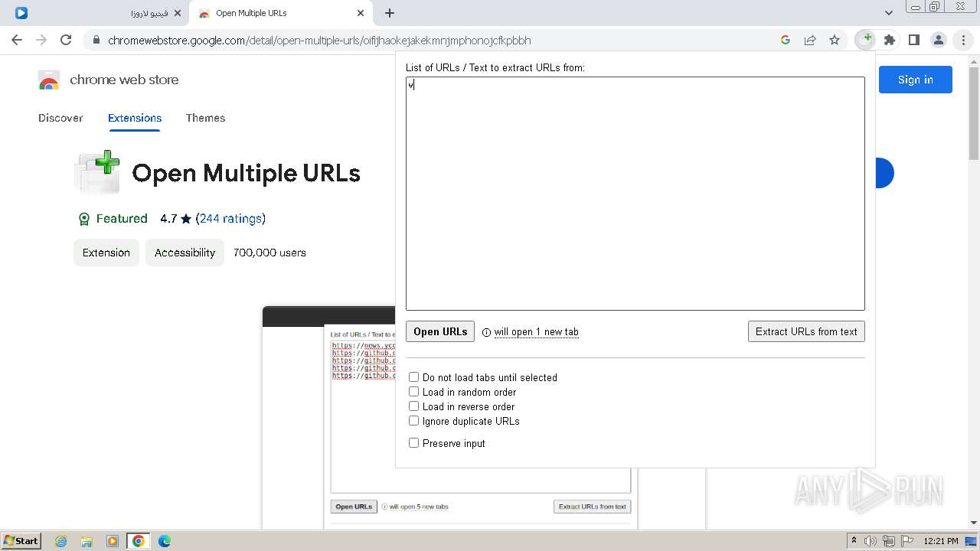Click the Open Multiple URLs extension icon
980x551 pixels.
[x=866, y=40]
